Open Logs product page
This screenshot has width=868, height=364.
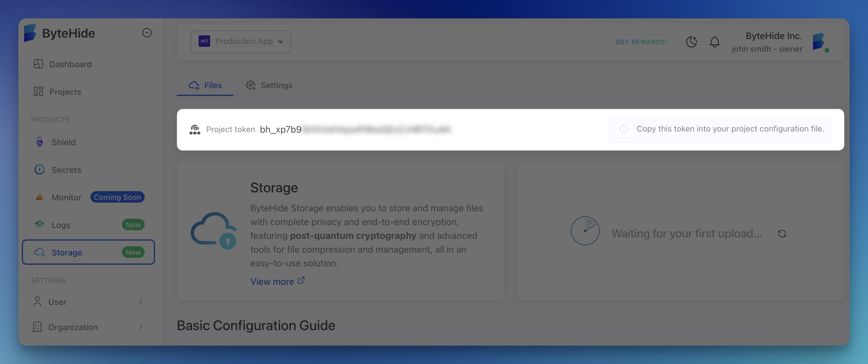click(61, 225)
